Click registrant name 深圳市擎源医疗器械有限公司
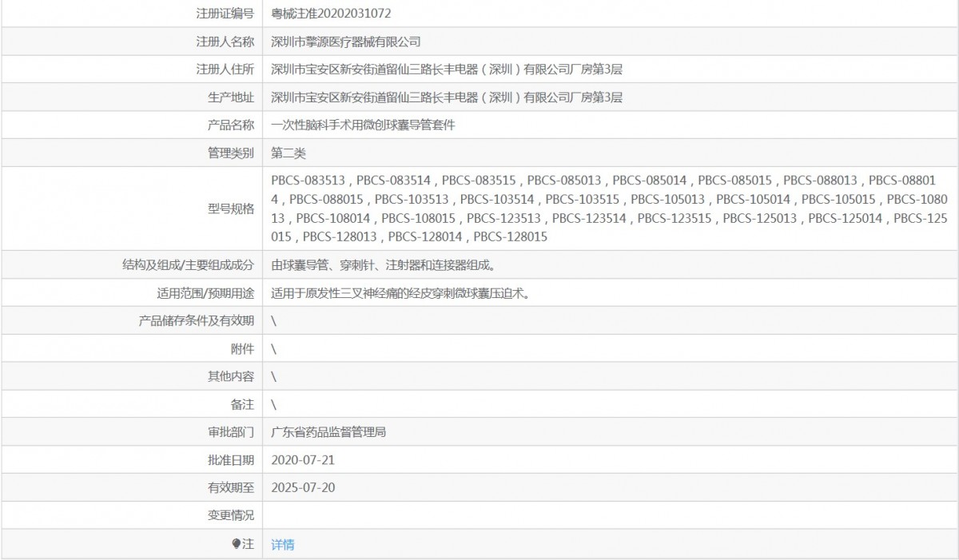 pos(346,42)
